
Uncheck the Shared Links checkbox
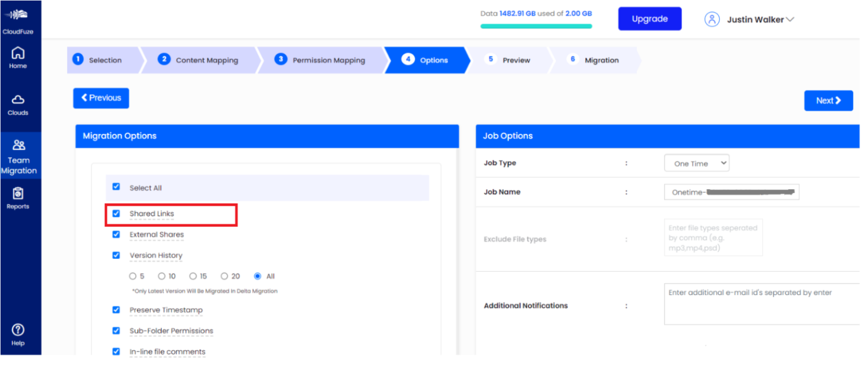click(x=116, y=214)
